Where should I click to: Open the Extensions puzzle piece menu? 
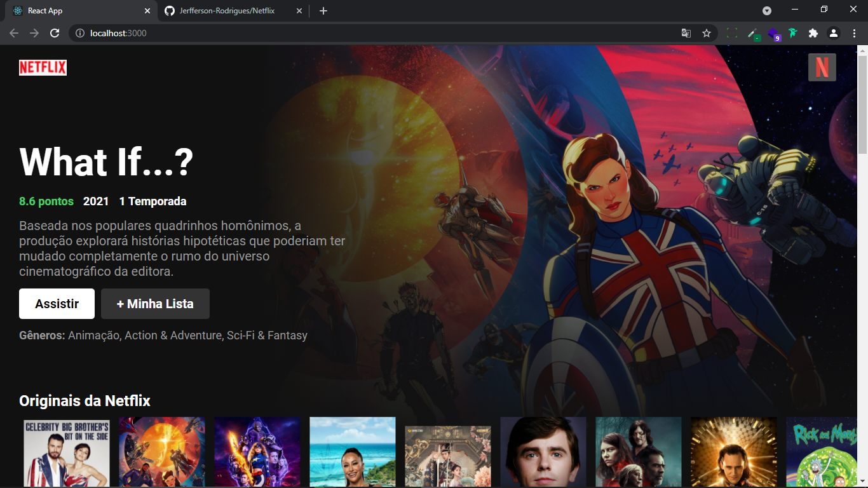813,33
